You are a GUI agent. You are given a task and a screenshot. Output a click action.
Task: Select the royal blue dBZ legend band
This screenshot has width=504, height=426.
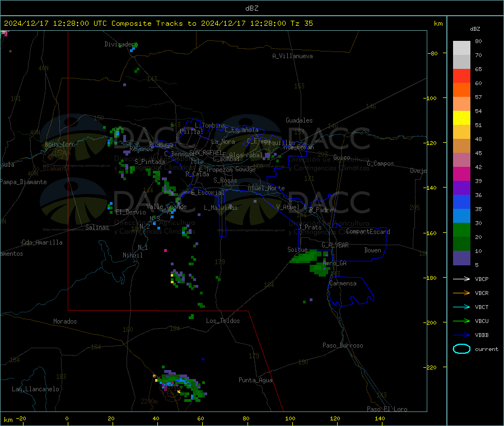(x=461, y=202)
